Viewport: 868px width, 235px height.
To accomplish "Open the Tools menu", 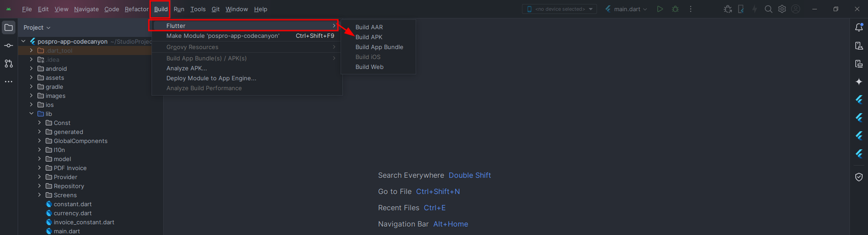I will coord(198,9).
